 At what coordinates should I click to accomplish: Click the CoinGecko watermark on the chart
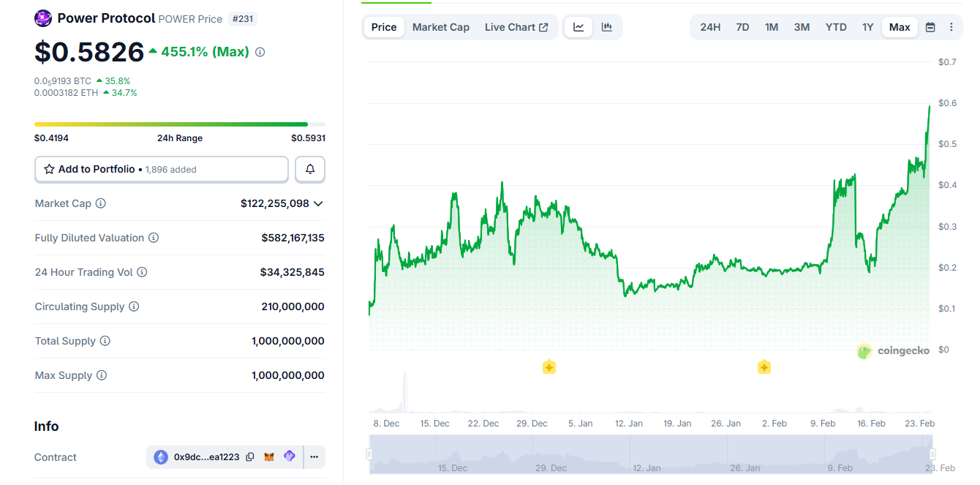pyautogui.click(x=893, y=351)
